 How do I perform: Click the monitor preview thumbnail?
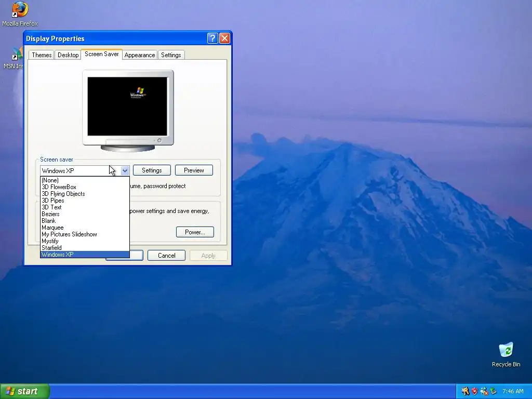128,111
